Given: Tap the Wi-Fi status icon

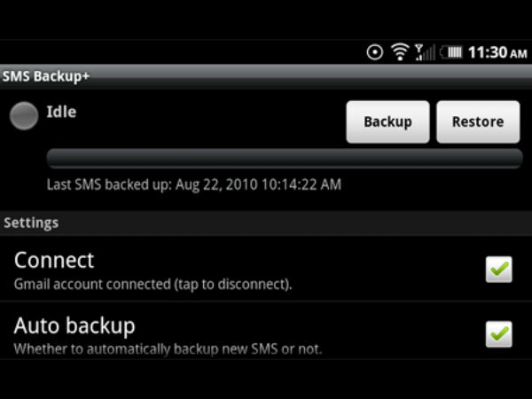Looking at the screenshot, I should (x=400, y=53).
